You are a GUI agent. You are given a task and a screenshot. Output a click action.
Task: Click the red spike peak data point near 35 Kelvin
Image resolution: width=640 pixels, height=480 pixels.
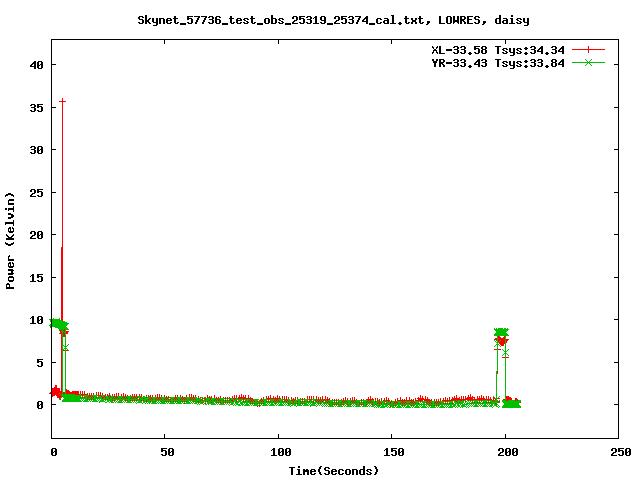click(x=62, y=101)
